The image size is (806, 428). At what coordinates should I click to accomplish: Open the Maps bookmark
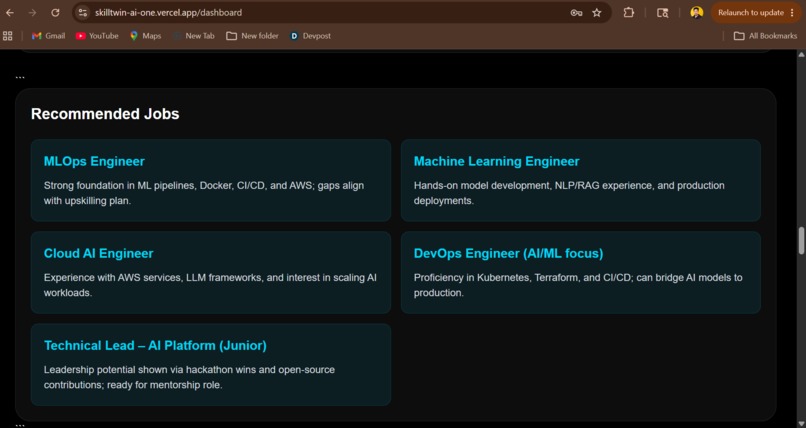pos(145,36)
